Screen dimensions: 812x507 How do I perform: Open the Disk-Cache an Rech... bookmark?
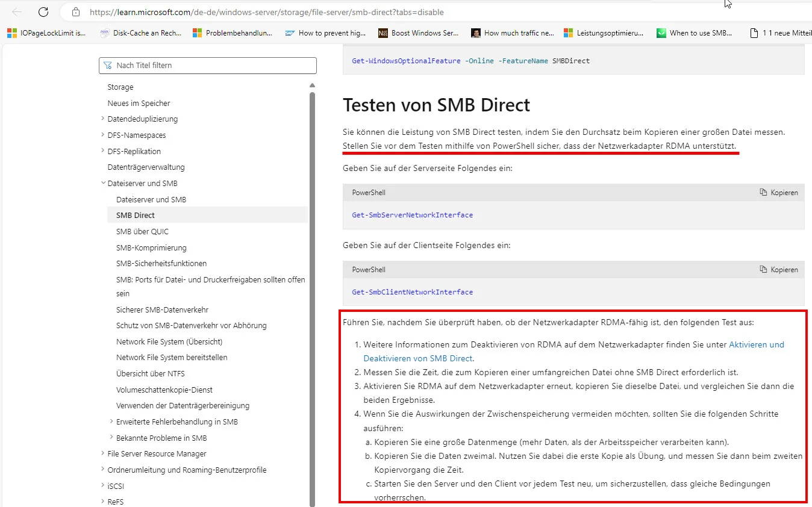pos(140,33)
